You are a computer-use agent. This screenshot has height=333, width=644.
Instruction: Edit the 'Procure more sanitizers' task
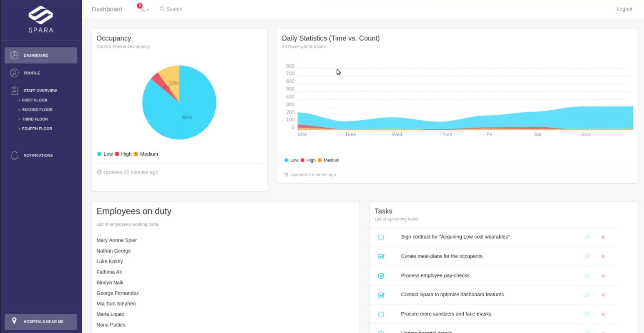[x=587, y=314]
